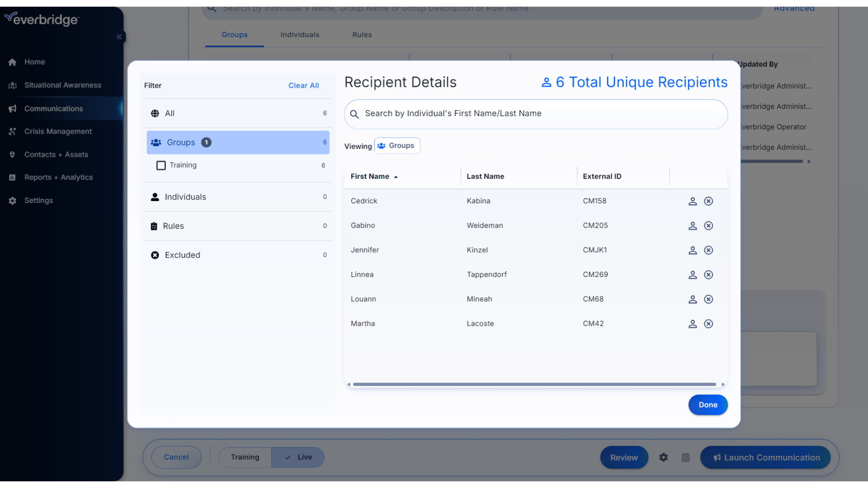
Task: Click the Everbridge logo
Action: [x=42, y=19]
